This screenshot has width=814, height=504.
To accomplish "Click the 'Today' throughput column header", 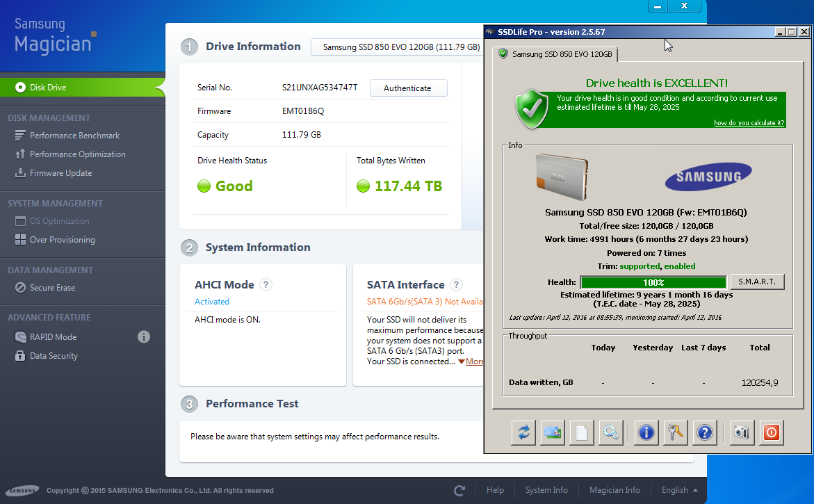I will (x=603, y=348).
